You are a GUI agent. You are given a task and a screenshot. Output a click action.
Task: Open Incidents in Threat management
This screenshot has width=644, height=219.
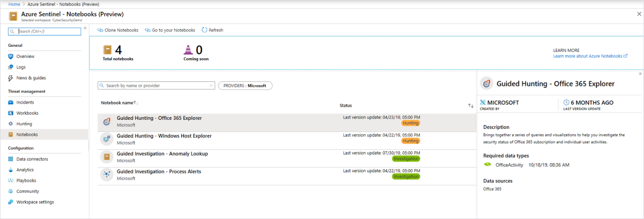tap(25, 102)
